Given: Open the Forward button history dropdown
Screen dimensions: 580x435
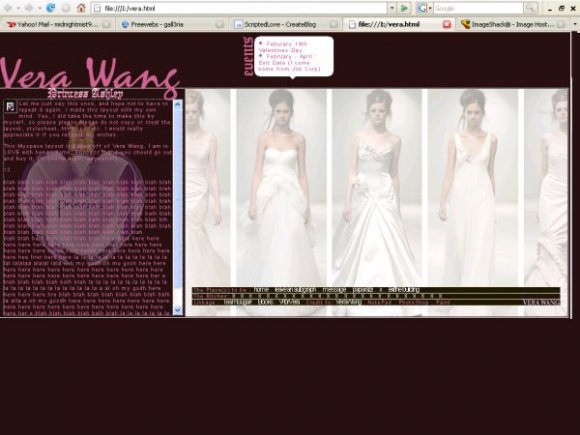Looking at the screenshot, I should 39,8.
